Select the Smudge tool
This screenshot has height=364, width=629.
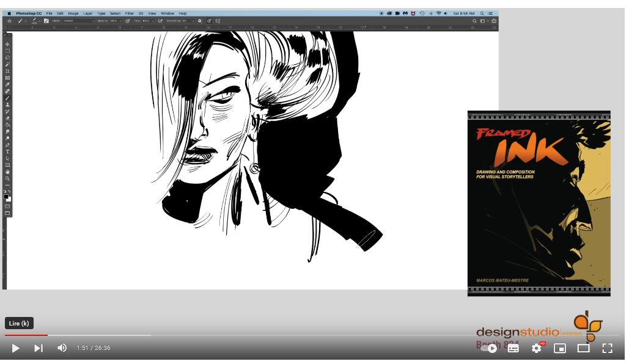[7, 131]
